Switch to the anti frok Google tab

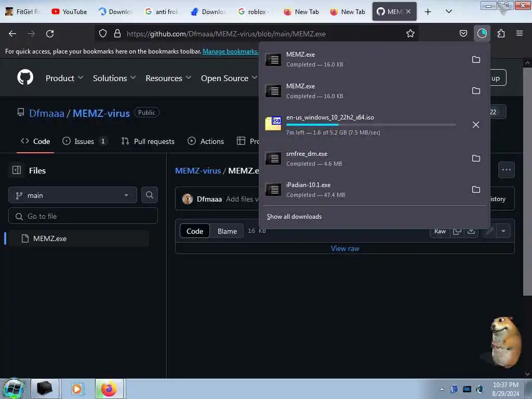click(x=162, y=11)
